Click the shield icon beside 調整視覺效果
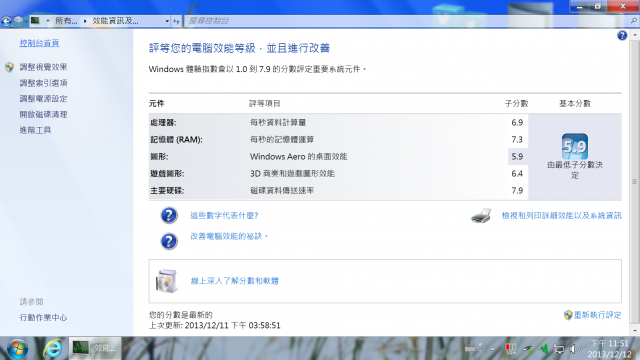Screen dimensions: 640x360 pyautogui.click(x=9, y=67)
